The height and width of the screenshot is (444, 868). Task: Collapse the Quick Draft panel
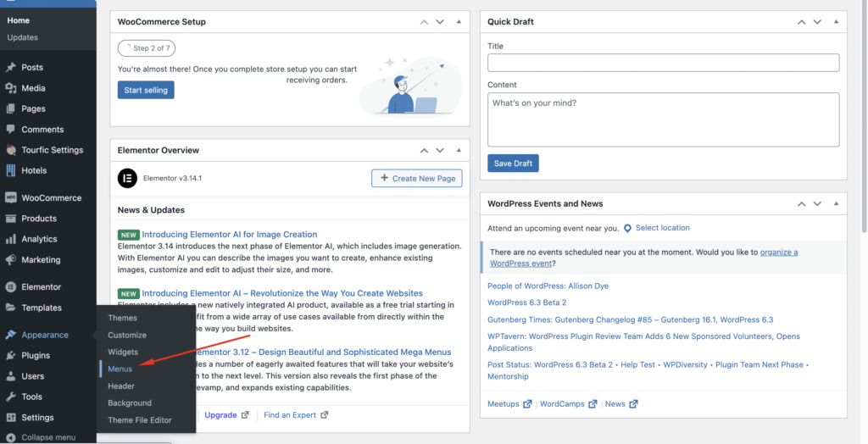pos(836,22)
